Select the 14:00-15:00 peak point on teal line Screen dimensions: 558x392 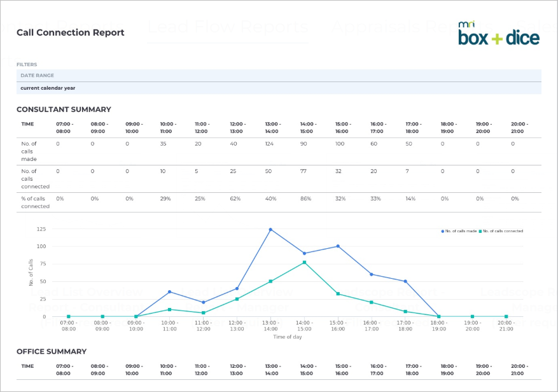[304, 262]
